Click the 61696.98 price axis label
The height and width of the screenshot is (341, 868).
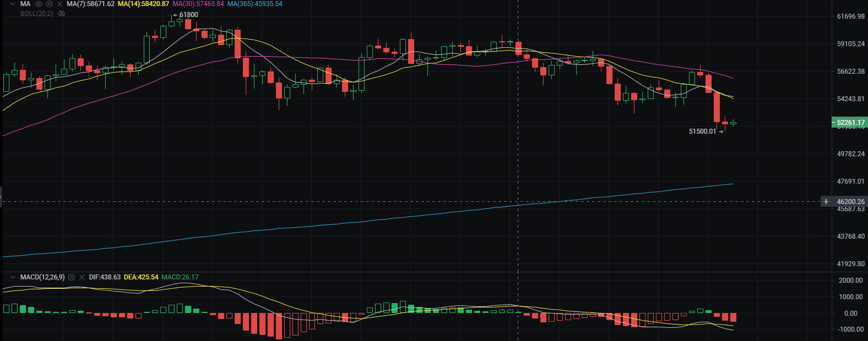tap(851, 16)
